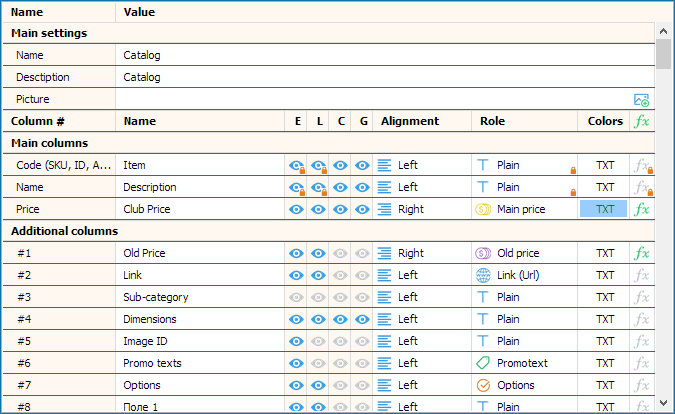Click the Link (Url) globe icon
675x414 pixels.
(483, 276)
